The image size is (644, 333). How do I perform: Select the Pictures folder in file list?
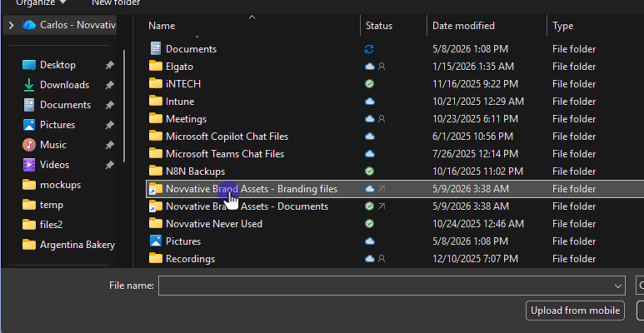tap(395, 241)
